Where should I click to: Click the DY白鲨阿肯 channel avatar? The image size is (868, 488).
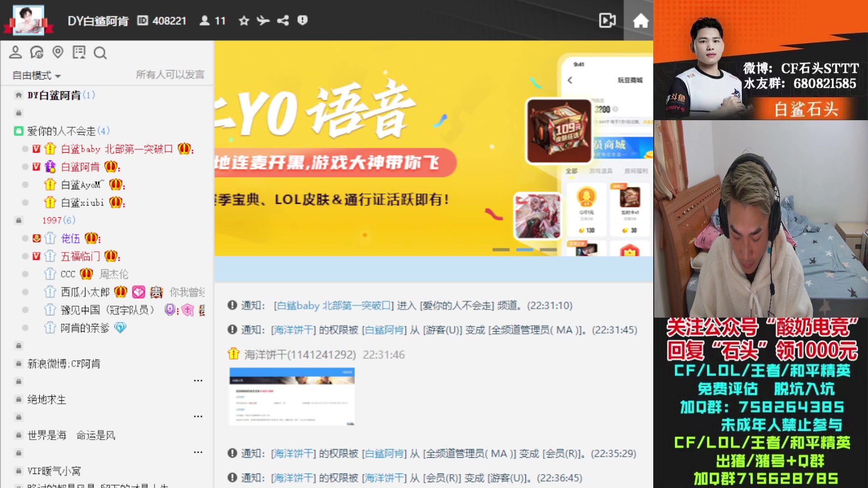pyautogui.click(x=28, y=20)
